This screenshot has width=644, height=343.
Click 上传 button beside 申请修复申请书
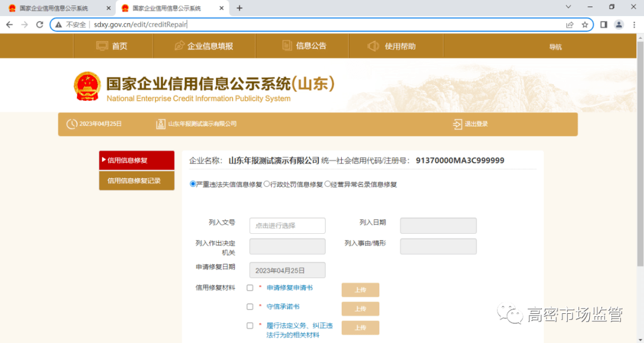(360, 290)
